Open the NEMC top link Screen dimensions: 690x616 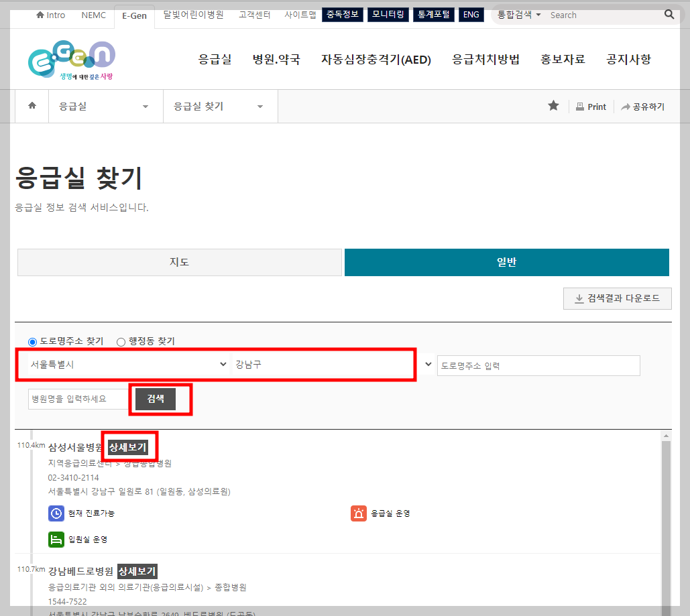pyautogui.click(x=93, y=15)
